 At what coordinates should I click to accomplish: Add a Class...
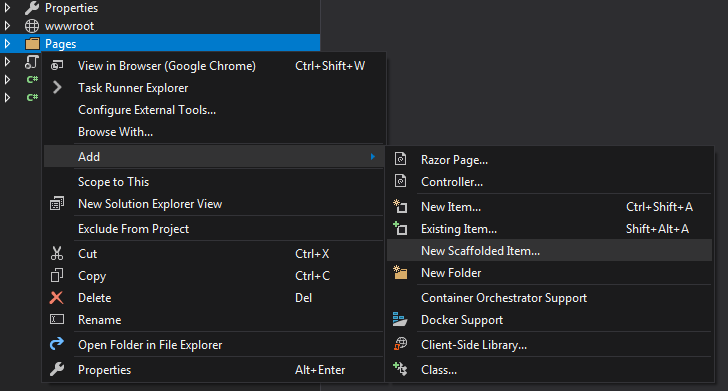click(549, 370)
